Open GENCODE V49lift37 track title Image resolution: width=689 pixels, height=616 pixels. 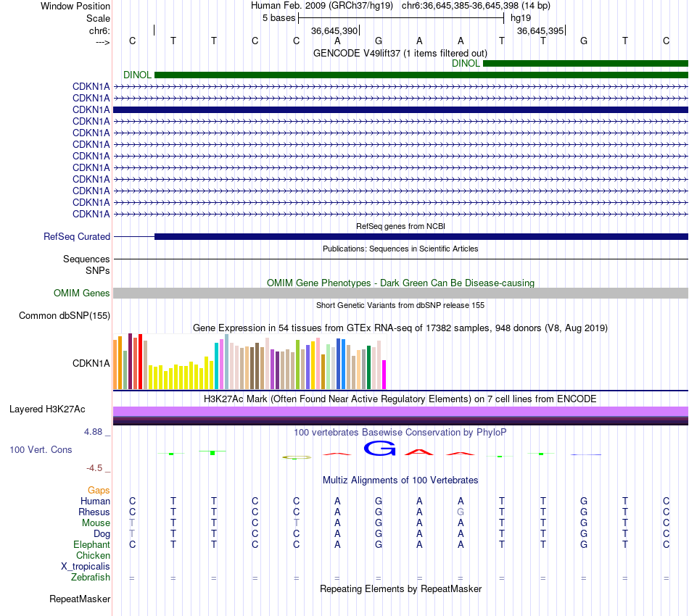click(400, 53)
